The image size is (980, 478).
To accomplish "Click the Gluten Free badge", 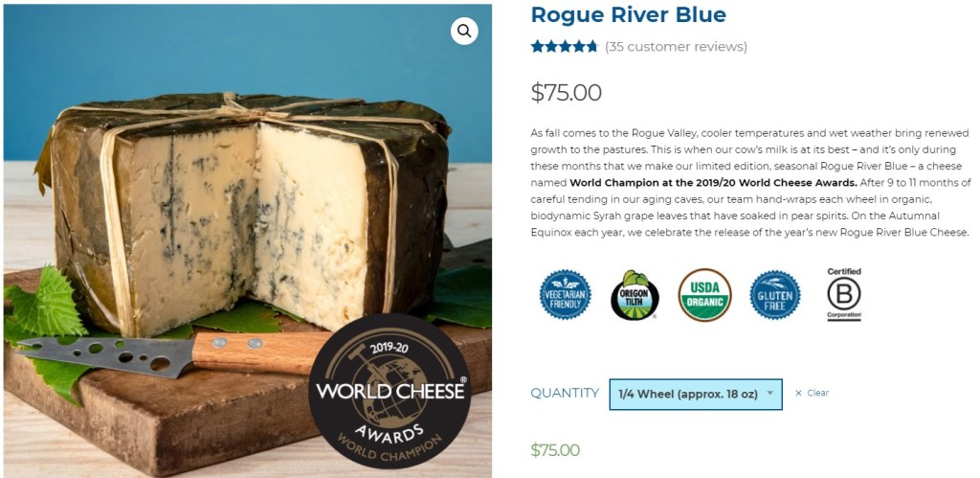I will (775, 295).
